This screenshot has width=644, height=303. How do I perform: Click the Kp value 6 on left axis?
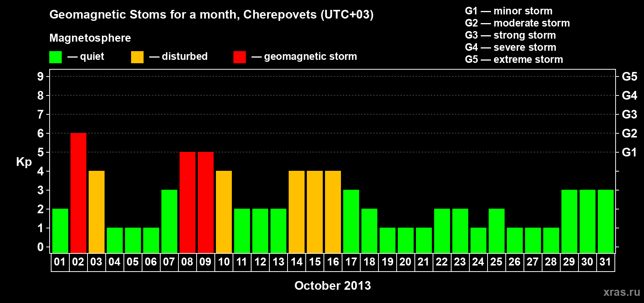[41, 133]
